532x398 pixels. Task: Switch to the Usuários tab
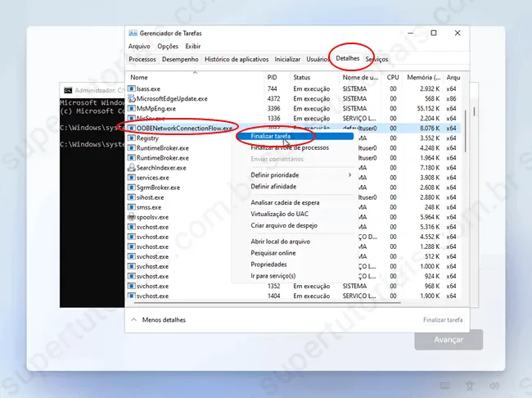(318, 59)
